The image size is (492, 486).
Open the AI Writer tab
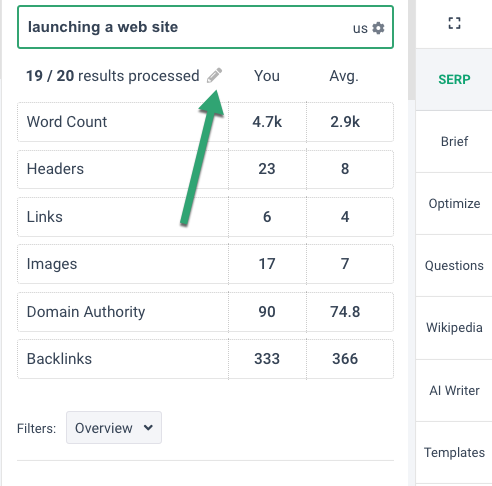(454, 390)
